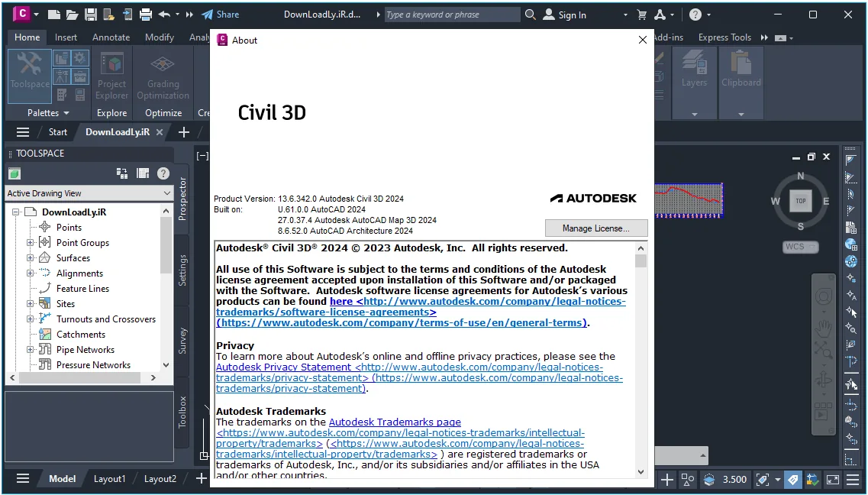Expand the Surfaces tree node

(x=30, y=258)
